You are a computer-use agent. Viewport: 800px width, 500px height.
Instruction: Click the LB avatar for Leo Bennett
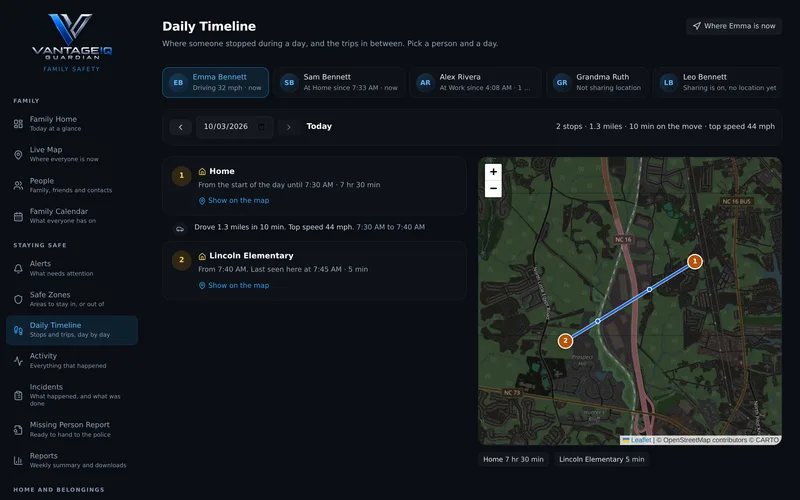tap(669, 82)
